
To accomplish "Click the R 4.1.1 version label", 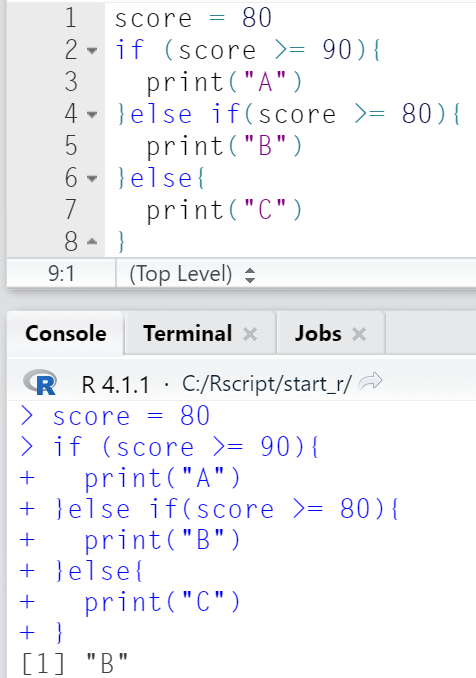I will coord(115,384).
